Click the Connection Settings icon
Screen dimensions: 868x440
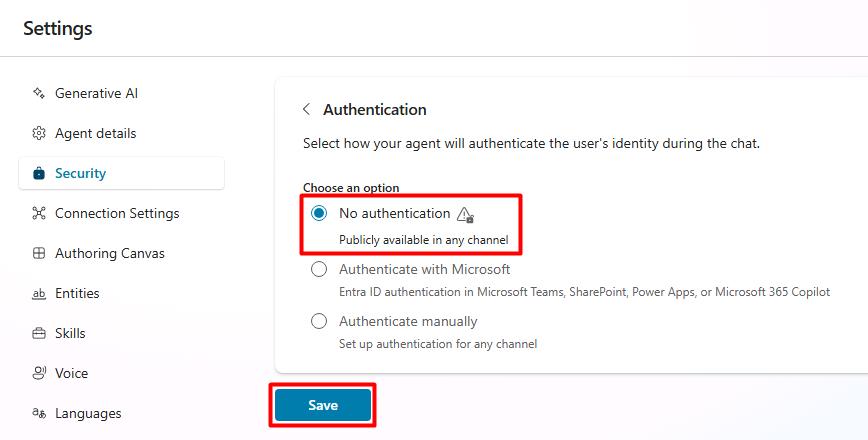pyautogui.click(x=39, y=213)
